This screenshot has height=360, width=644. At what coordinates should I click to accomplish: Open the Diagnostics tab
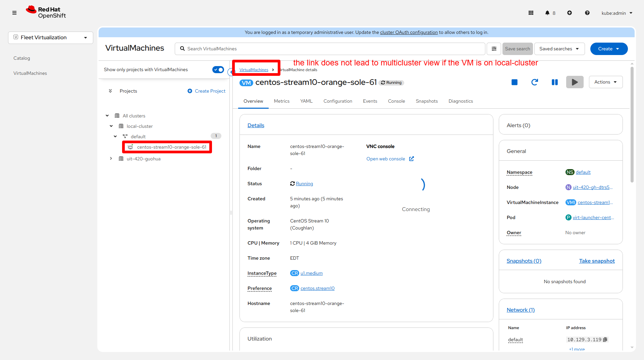(461, 101)
